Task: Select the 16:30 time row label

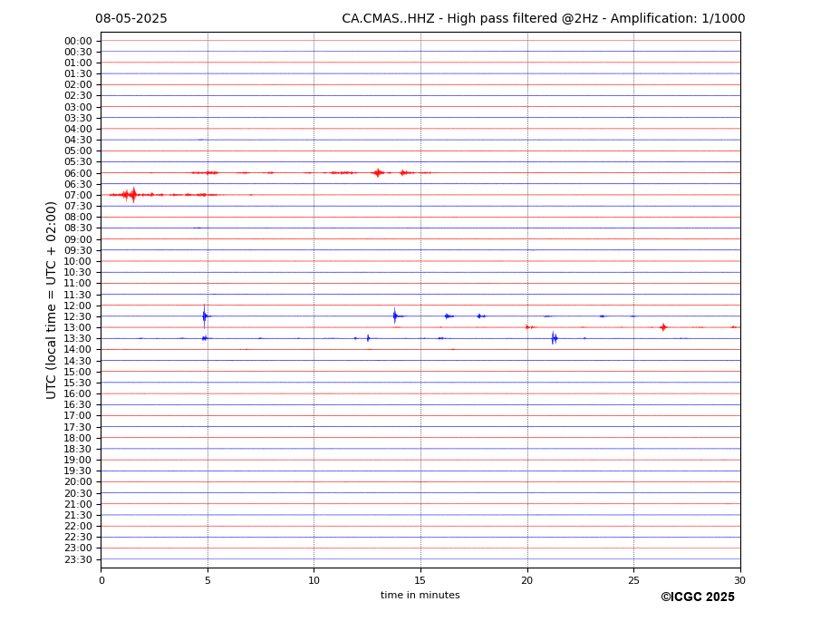Action: tap(78, 405)
